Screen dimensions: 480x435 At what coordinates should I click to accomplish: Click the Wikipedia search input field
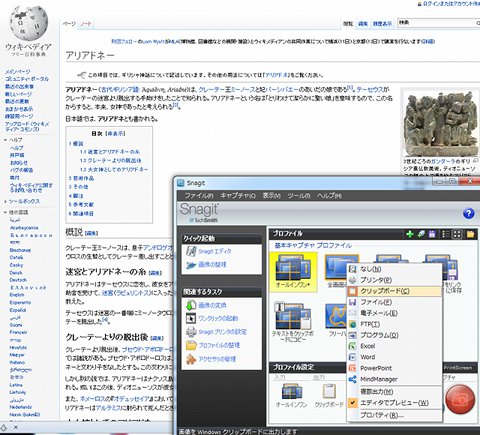pos(438,23)
